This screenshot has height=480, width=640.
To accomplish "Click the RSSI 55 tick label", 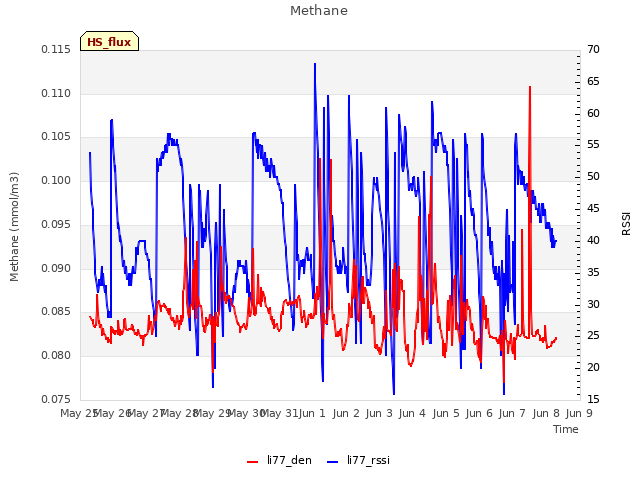I will coord(593,145).
